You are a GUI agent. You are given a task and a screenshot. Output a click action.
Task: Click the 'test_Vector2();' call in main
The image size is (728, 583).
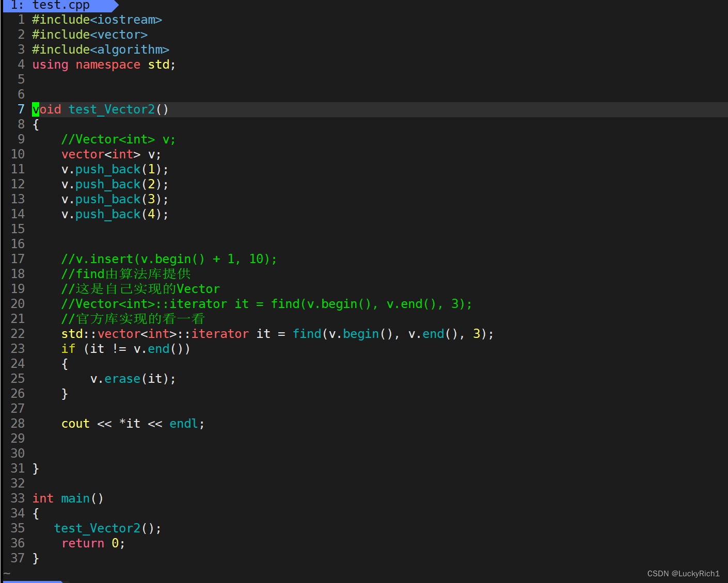107,528
